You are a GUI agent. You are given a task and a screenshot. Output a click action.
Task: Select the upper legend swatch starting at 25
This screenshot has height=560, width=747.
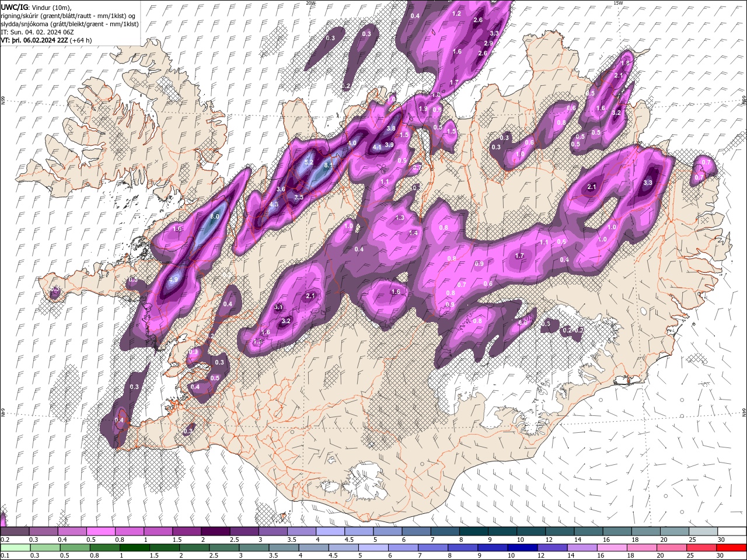pos(703,531)
